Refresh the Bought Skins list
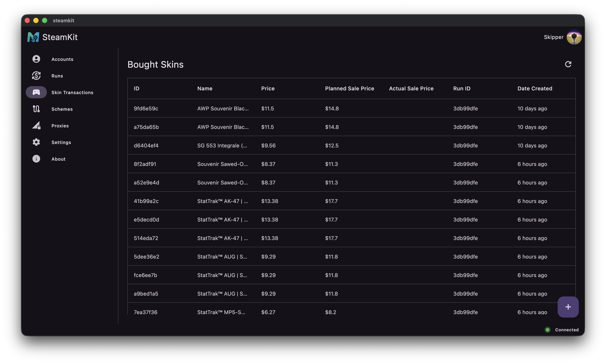The width and height of the screenshot is (606, 364). (x=568, y=64)
